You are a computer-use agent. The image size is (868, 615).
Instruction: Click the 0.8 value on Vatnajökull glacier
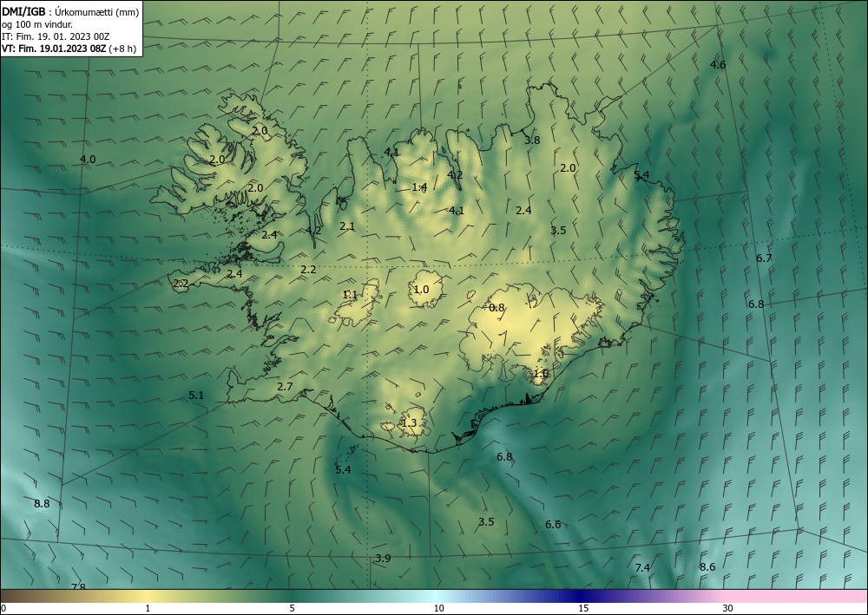tap(497, 307)
